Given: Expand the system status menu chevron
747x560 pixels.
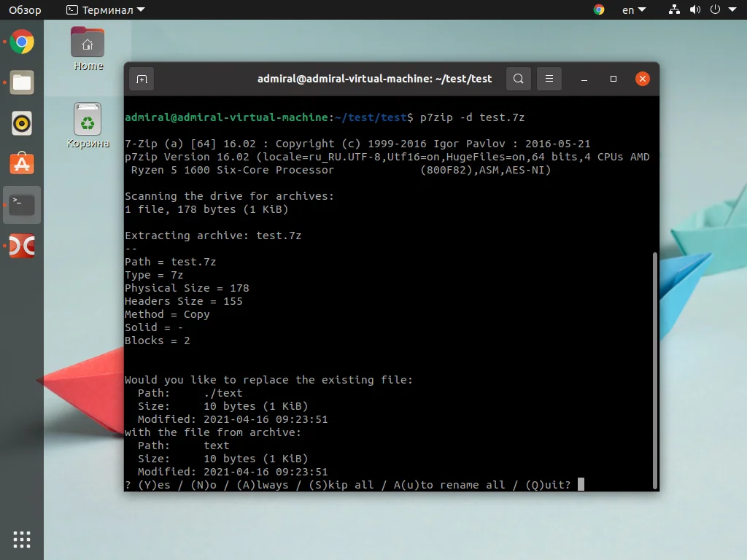Looking at the screenshot, I should 731,10.
